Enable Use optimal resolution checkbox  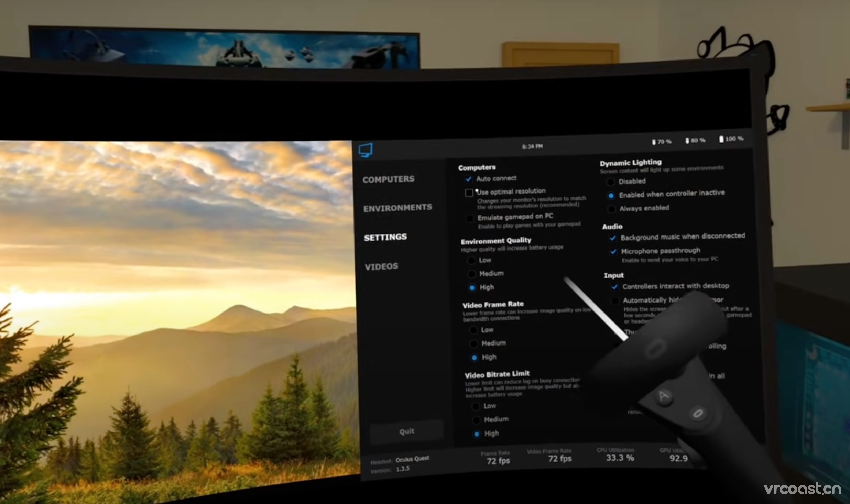click(x=469, y=193)
